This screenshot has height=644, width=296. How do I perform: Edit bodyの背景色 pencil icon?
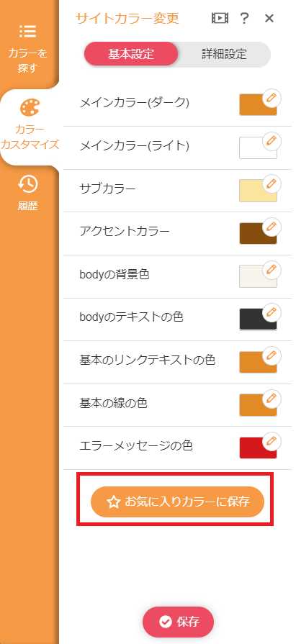[272, 270]
